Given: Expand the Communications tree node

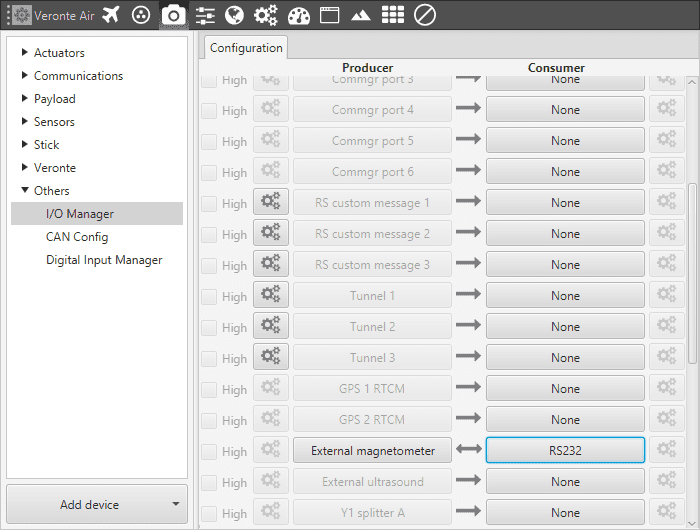Looking at the screenshot, I should tap(25, 75).
